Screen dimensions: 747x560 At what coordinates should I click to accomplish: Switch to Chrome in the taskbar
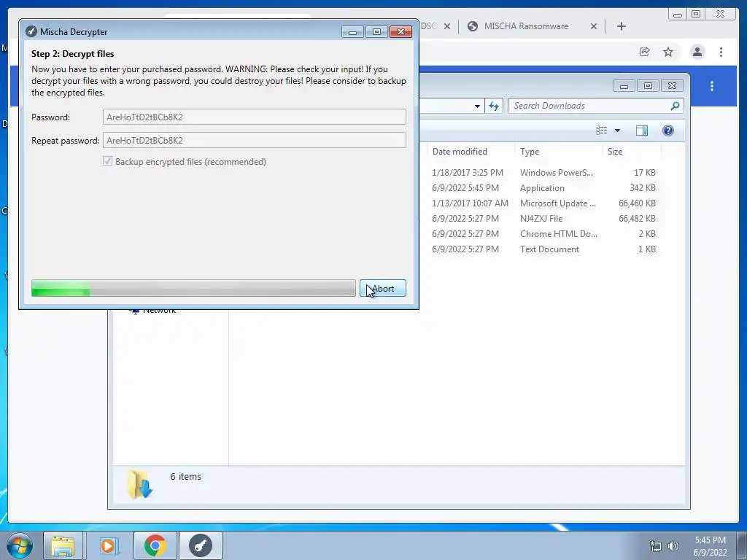click(x=155, y=545)
